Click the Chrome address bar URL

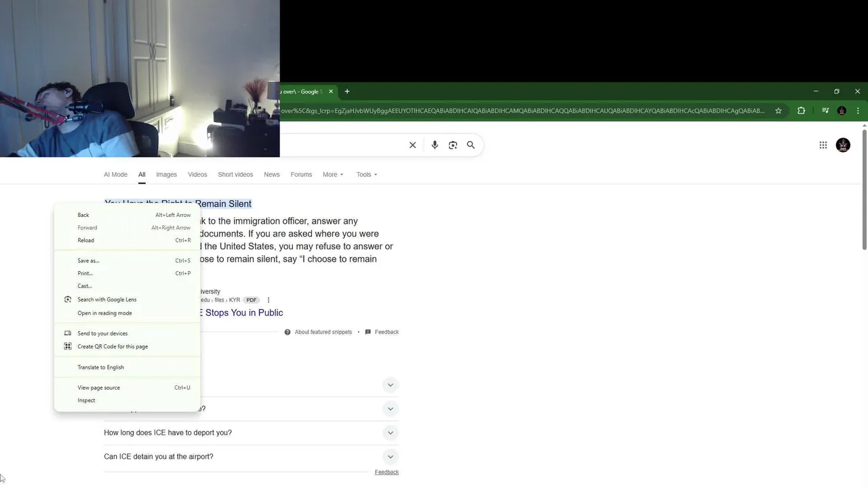522,110
